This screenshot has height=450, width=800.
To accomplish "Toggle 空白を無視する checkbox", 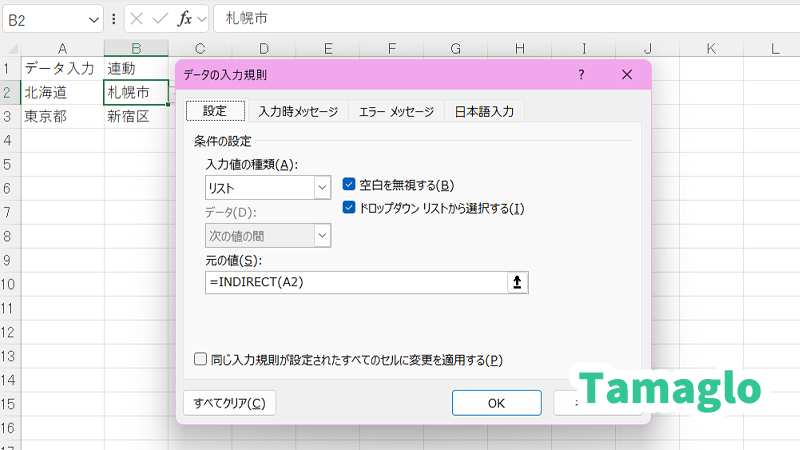I will (349, 185).
